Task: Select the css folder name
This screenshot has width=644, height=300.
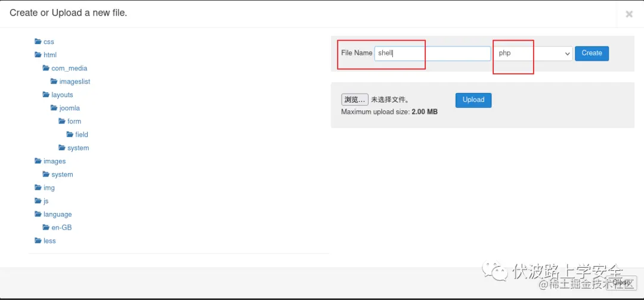Action: tap(49, 42)
